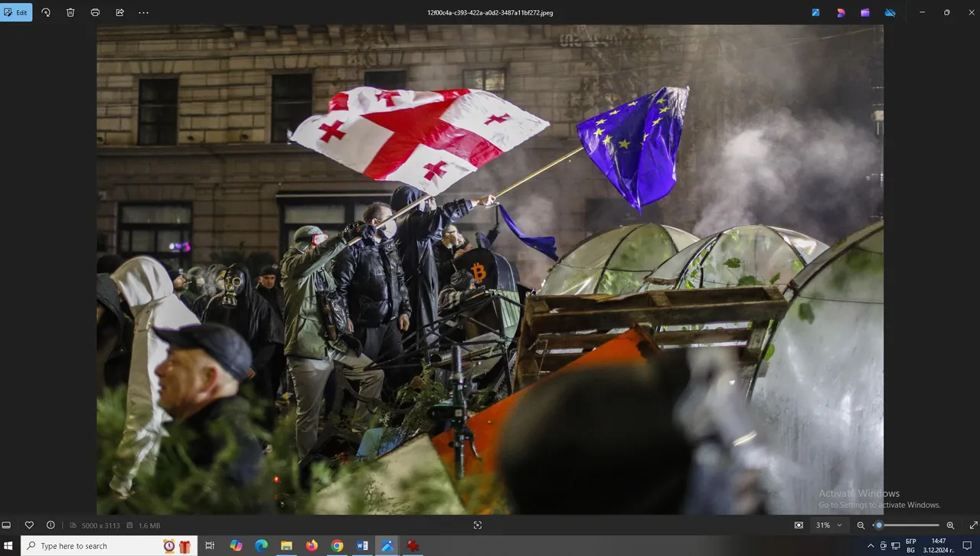Screen dimensions: 980x556
Task: Open Microsoft Edge from the taskbar
Action: (x=261, y=546)
